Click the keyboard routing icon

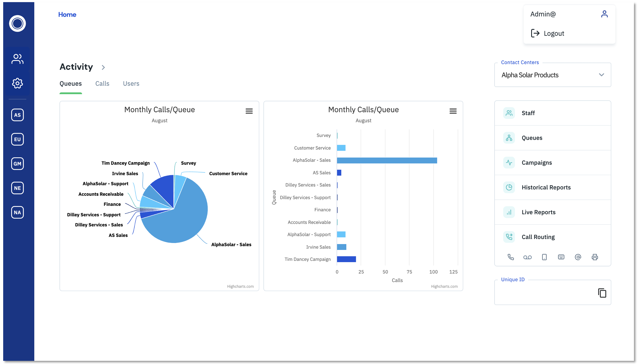[x=561, y=257]
